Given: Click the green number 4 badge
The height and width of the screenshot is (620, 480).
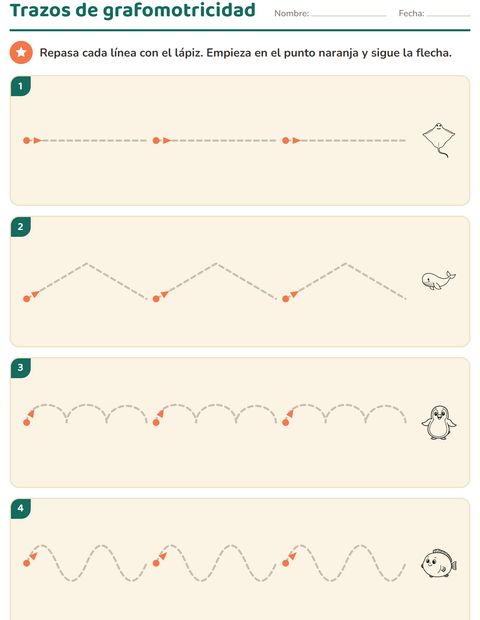Looking at the screenshot, I should [x=21, y=508].
